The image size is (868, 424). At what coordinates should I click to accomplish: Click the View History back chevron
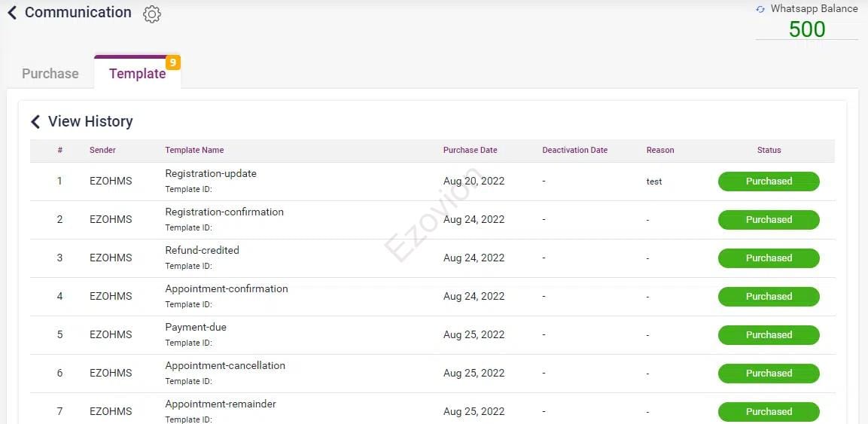(35, 121)
